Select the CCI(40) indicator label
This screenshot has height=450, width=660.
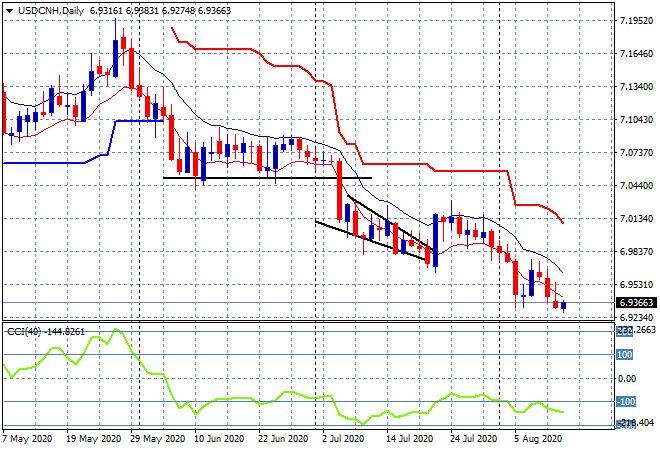click(x=24, y=332)
